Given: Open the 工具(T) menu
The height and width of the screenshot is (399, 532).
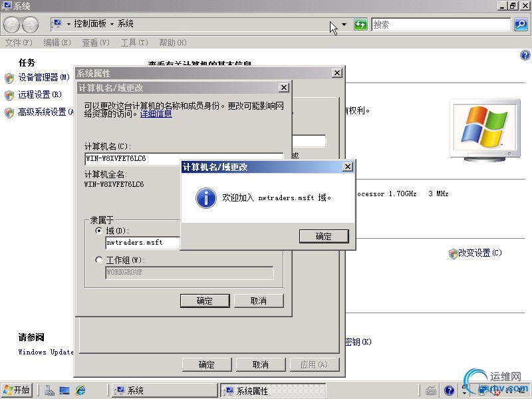Looking at the screenshot, I should point(134,43).
